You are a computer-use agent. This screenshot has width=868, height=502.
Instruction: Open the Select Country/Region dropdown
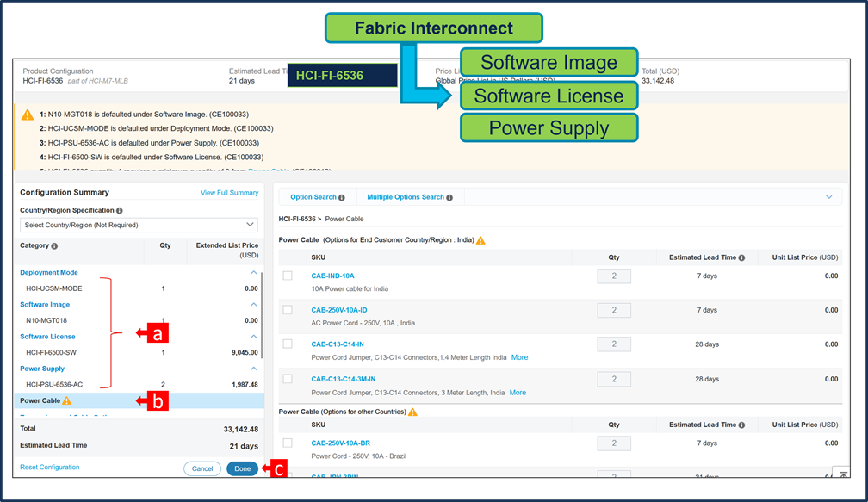click(139, 225)
